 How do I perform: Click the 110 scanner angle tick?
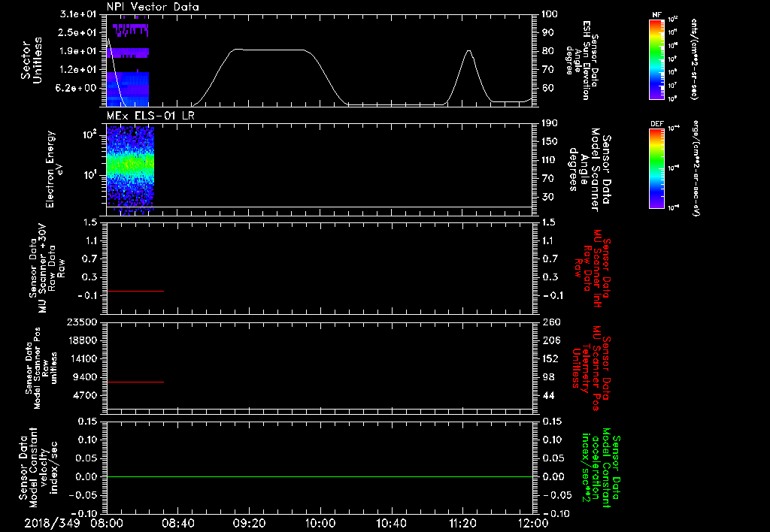pyautogui.click(x=550, y=160)
